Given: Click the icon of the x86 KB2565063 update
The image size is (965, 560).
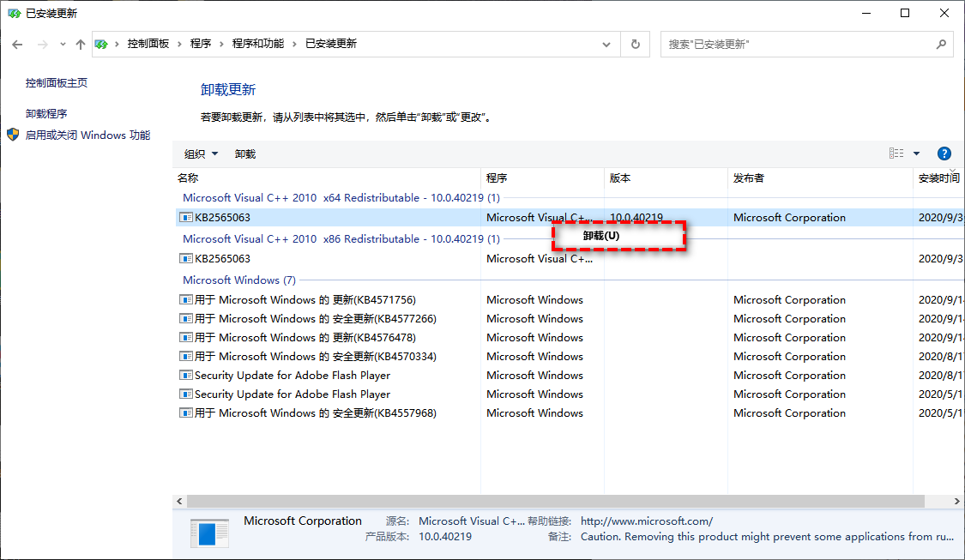Looking at the screenshot, I should click(x=185, y=258).
